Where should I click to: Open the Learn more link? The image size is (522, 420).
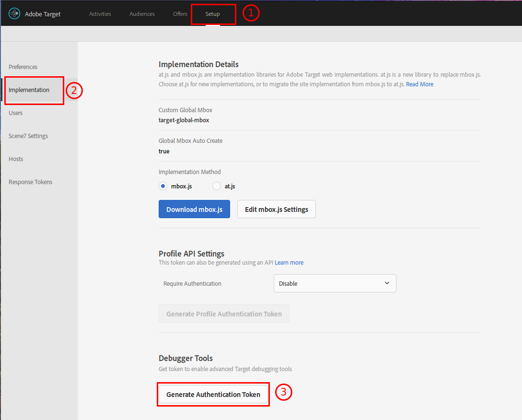tap(289, 262)
